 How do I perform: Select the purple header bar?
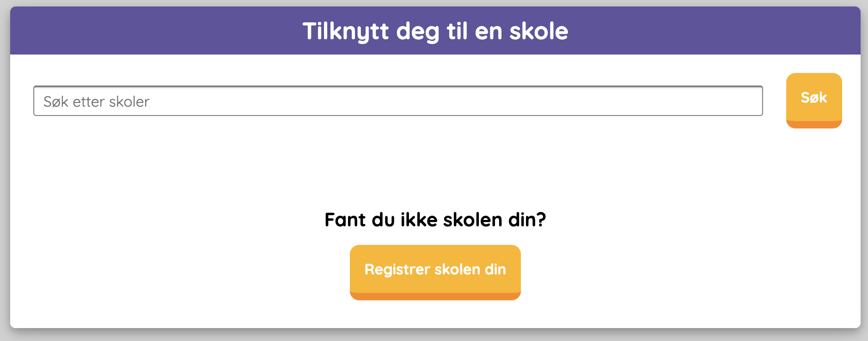pyautogui.click(x=185, y=31)
